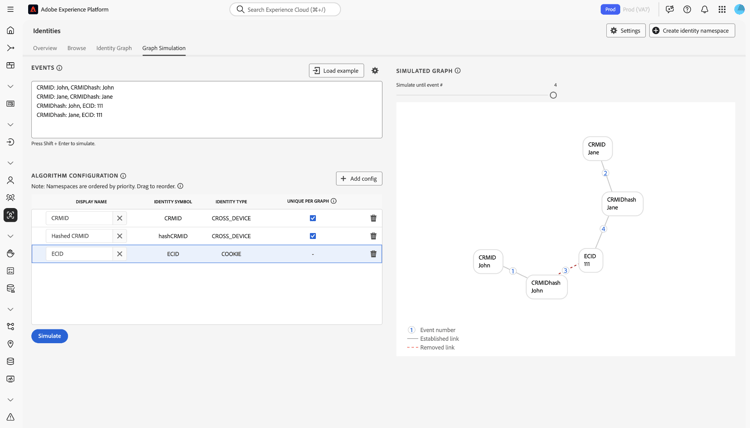
Task: Click event number 3 link marker
Action: tap(565, 271)
